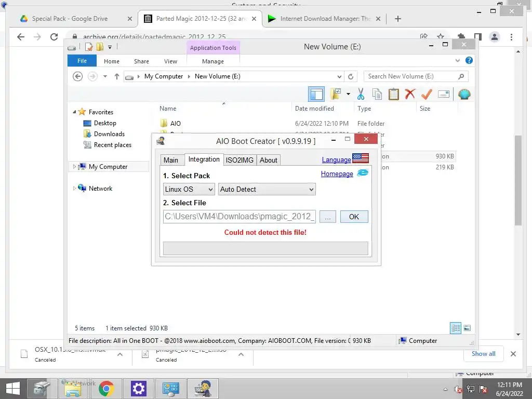The height and width of the screenshot is (399, 532).
Task: Open the Auto Detect dropdown
Action: [x=267, y=189]
